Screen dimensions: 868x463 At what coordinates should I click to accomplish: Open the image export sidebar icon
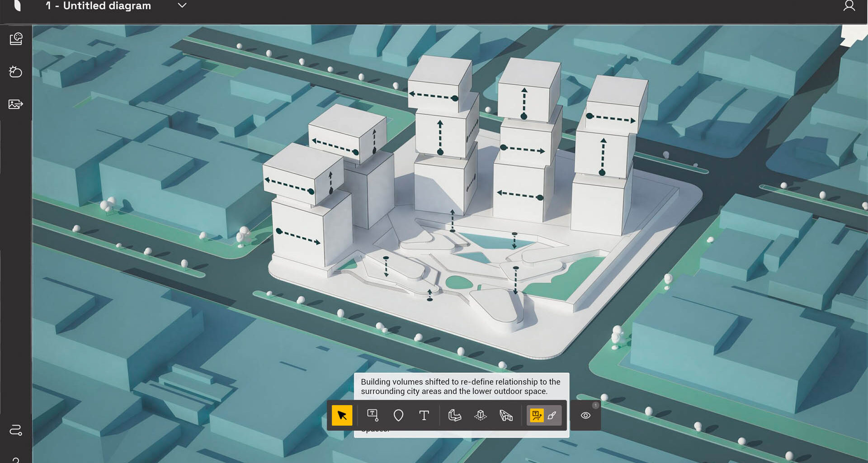16,104
